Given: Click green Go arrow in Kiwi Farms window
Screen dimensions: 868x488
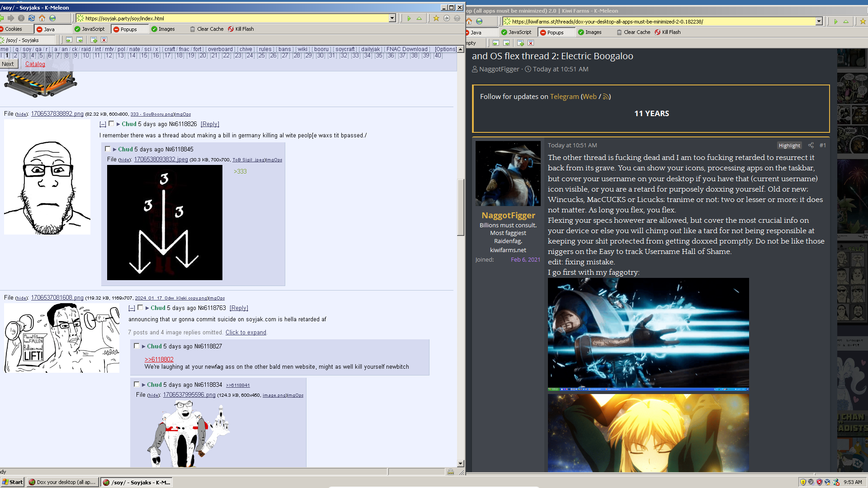Looking at the screenshot, I should click(x=836, y=21).
